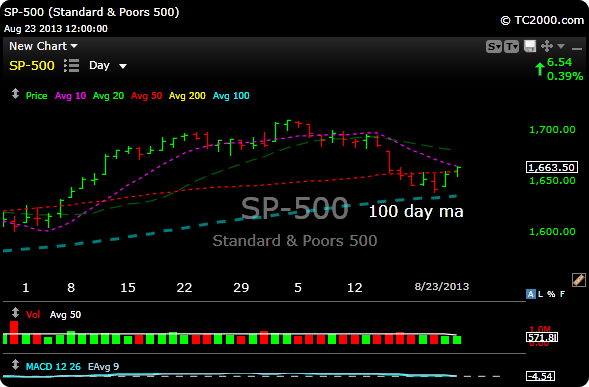Open the T dropdown button
589x387 pixels.
coord(511,47)
